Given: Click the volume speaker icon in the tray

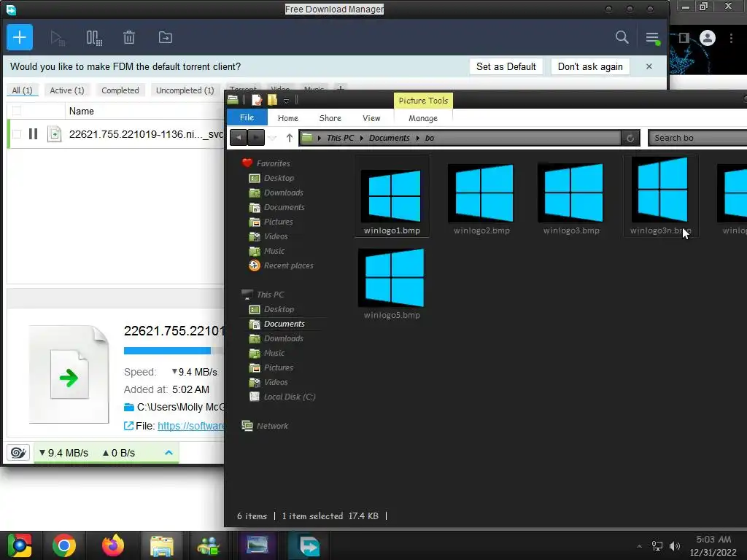Looking at the screenshot, I should [675, 545].
